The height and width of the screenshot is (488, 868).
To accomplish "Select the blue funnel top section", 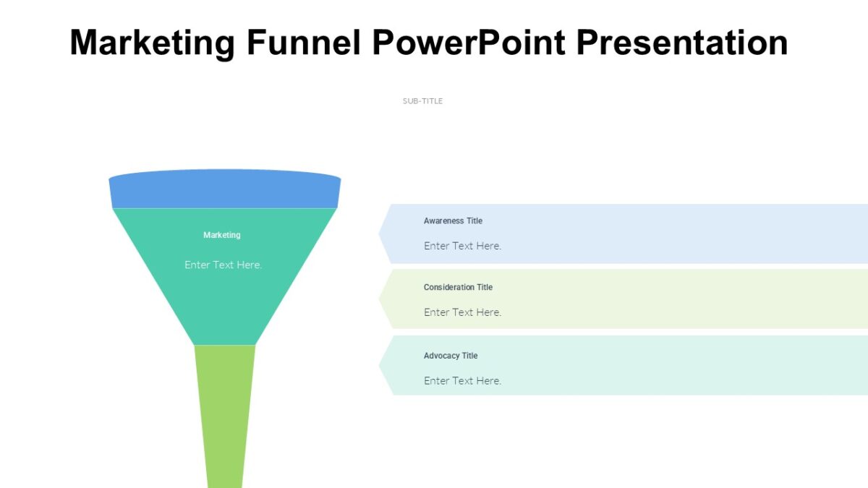I will click(224, 190).
